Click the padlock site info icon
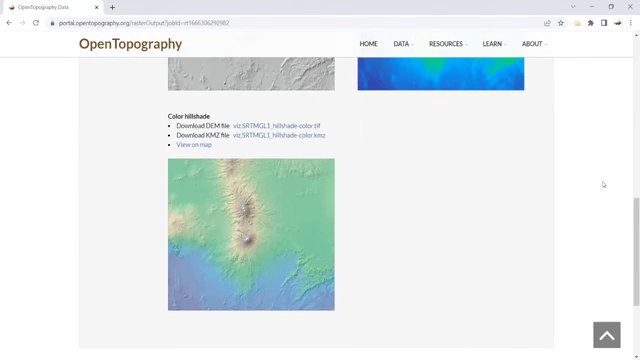Screen dimensions: 640x360 (52, 23)
